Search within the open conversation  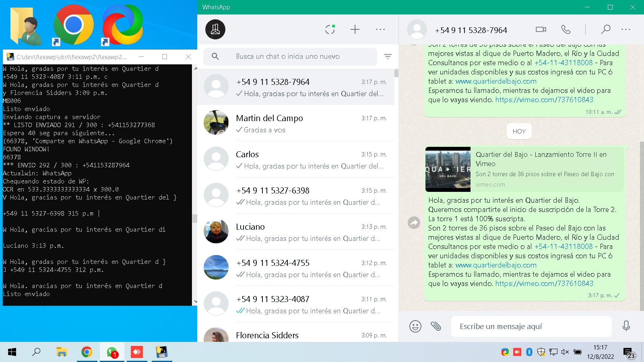(x=606, y=29)
